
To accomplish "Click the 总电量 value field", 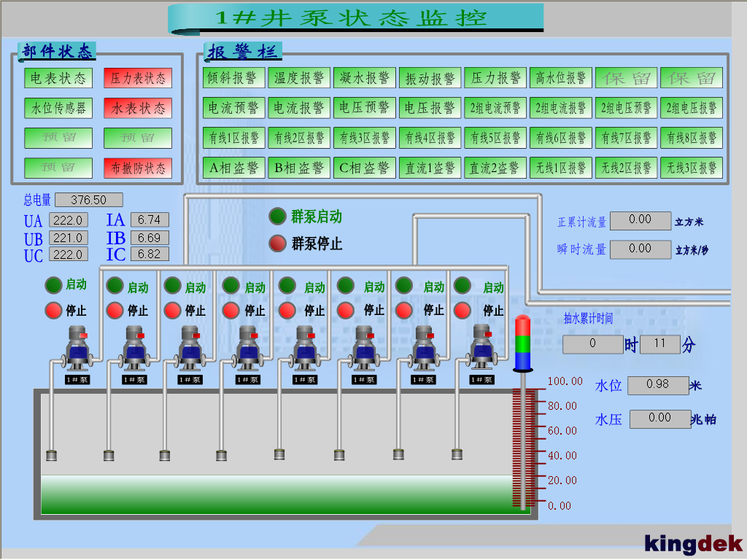I will tap(88, 200).
